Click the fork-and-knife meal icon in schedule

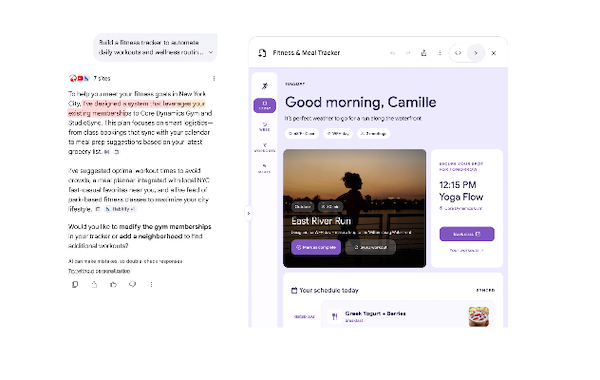coord(334,316)
